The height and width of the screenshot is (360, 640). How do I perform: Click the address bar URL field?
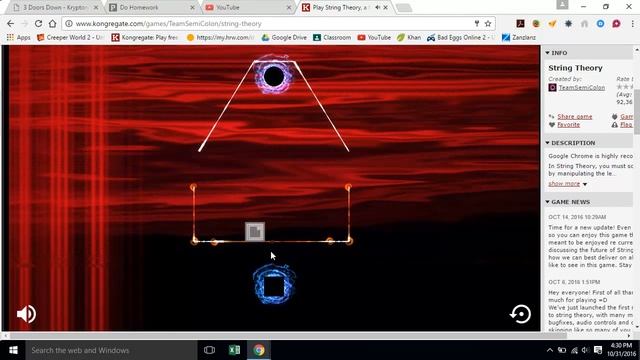(x=269, y=24)
